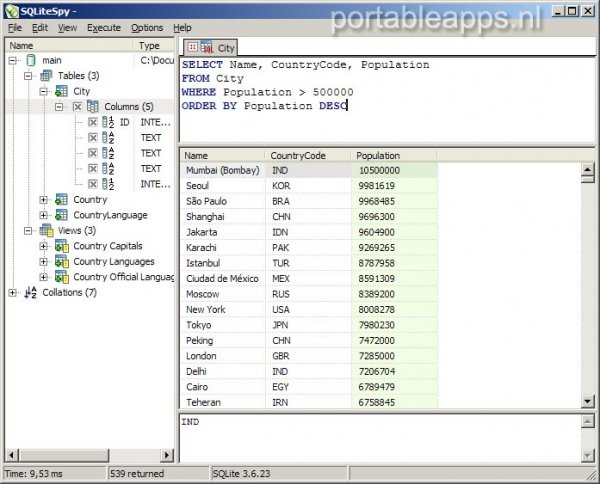Select the Shanghai name cell

tap(223, 217)
